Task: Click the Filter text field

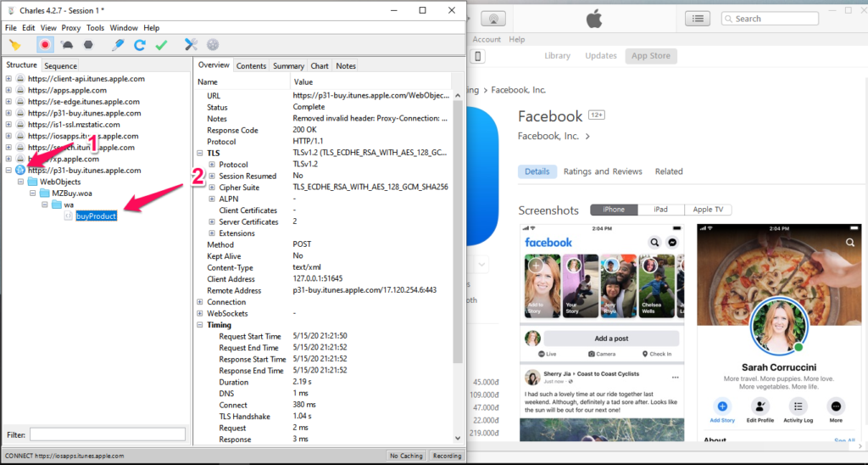Action: click(108, 434)
